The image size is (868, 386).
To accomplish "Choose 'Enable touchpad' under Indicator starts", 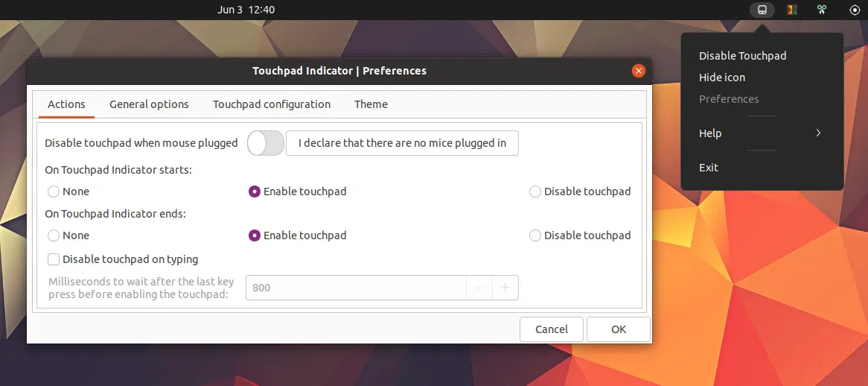I will (255, 192).
